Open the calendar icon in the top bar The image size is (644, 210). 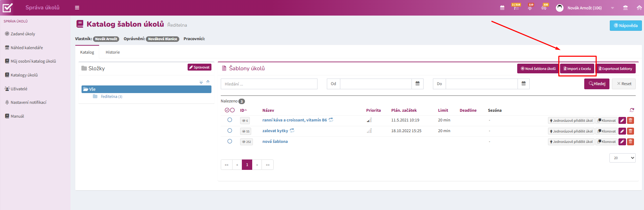point(502,8)
